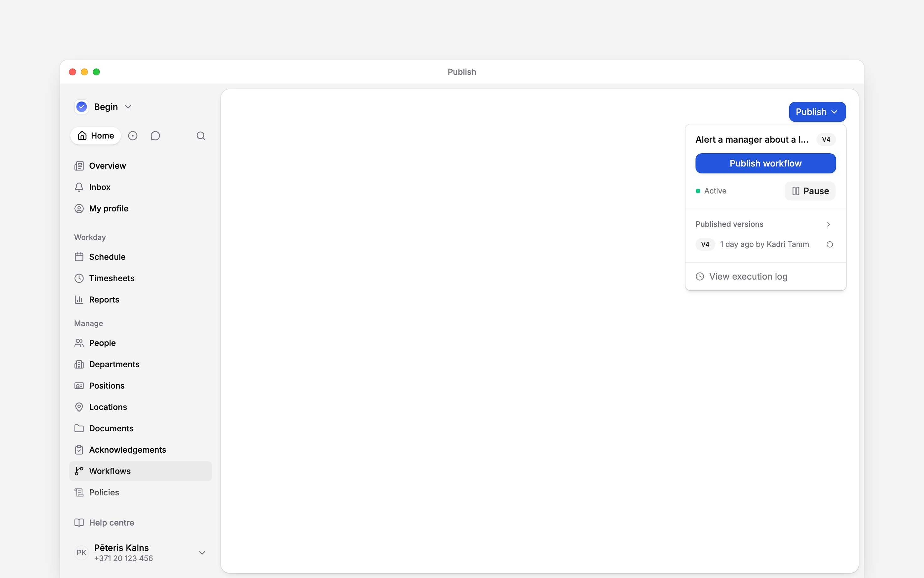Image resolution: width=924 pixels, height=578 pixels.
Task: Restore version V4 with revert icon
Action: [x=830, y=244]
